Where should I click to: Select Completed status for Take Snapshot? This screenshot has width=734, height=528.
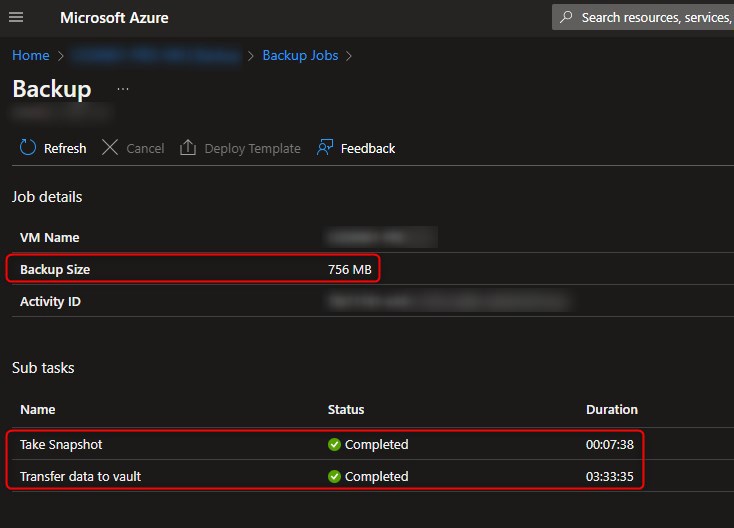376,445
